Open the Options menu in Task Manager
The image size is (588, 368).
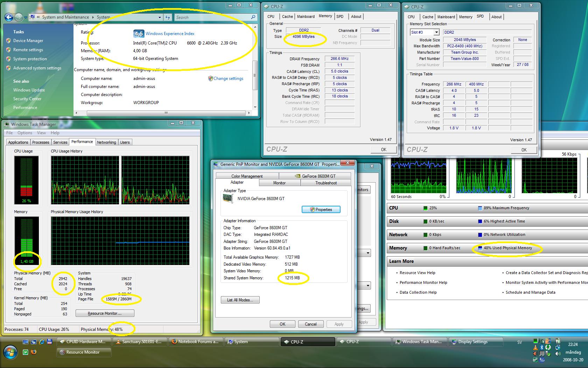click(25, 133)
